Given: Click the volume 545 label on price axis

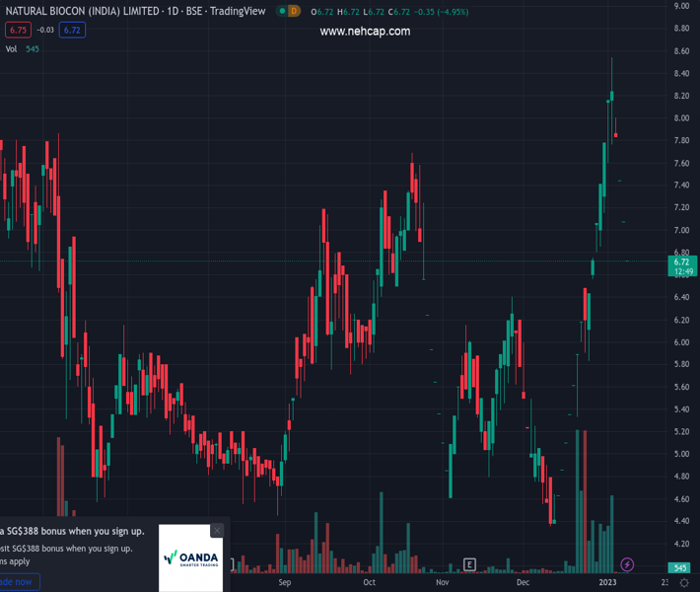Looking at the screenshot, I should point(679,567).
